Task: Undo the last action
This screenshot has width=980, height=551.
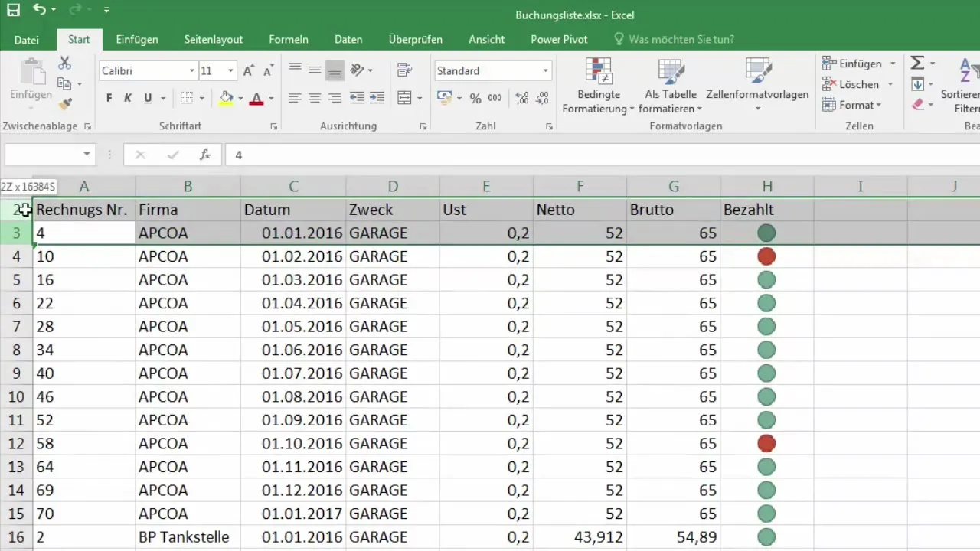Action: point(39,11)
